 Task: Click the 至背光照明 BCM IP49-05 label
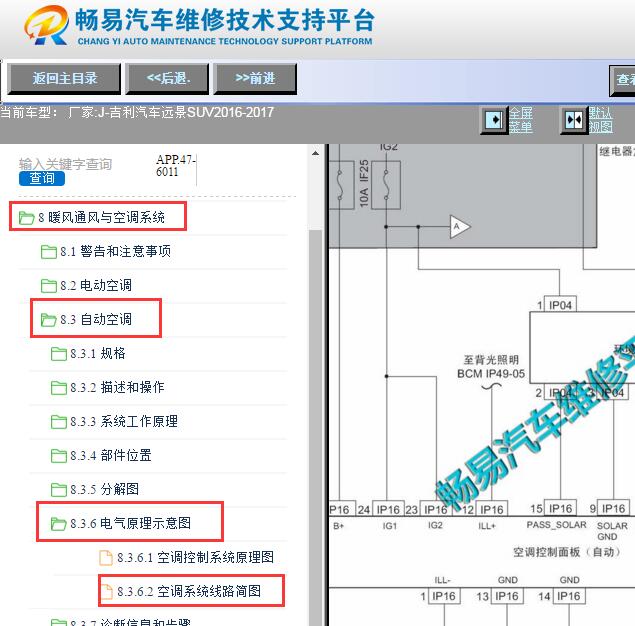490,367
